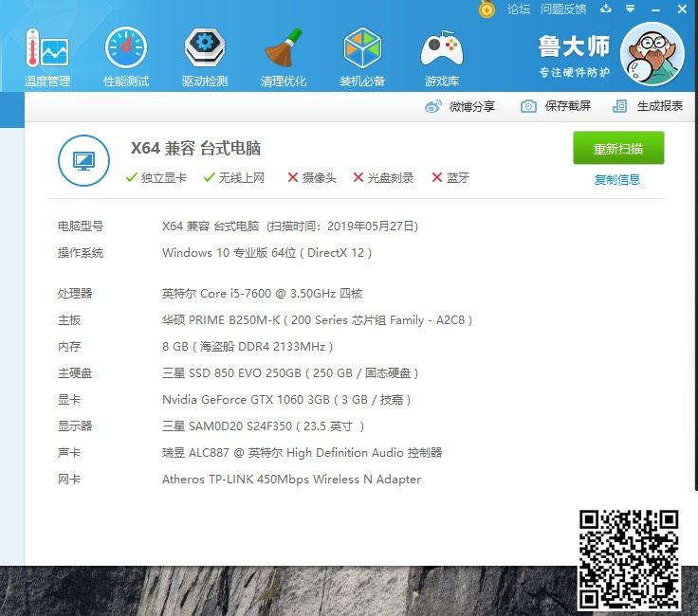This screenshot has height=616, width=698.
Task: Open 游戏库 gamepad icon
Action: (442, 57)
